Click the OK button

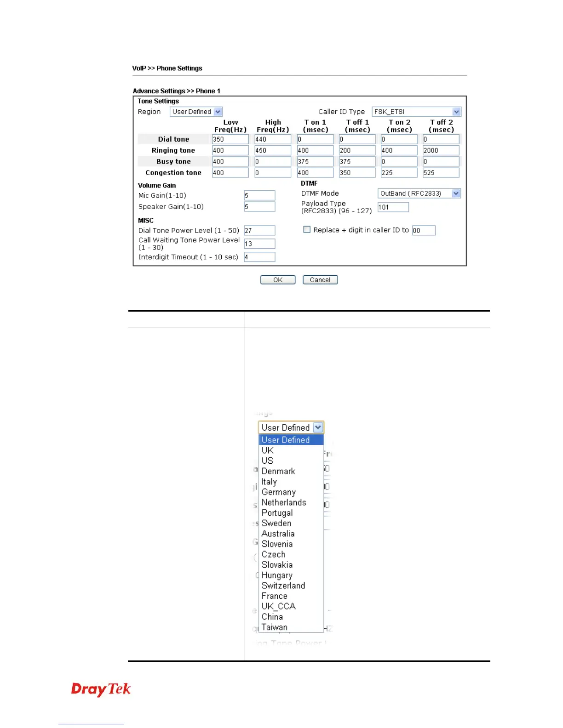coord(278,280)
